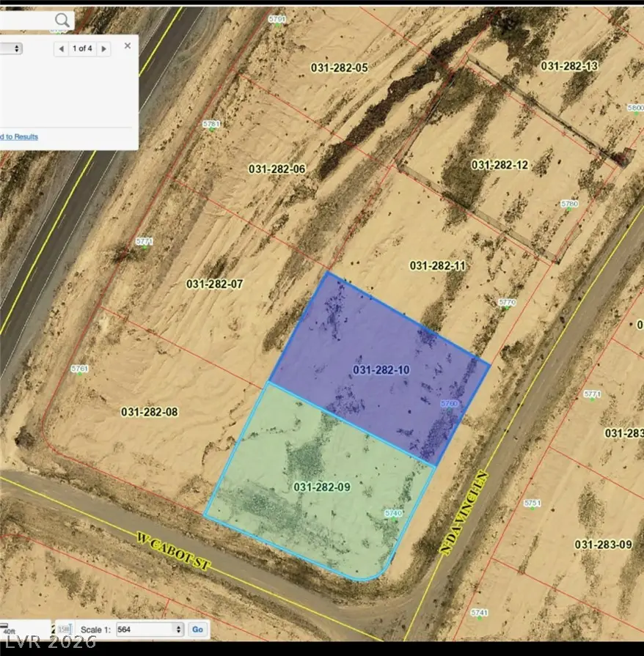Click parcel label 031-282-06

pos(277,169)
